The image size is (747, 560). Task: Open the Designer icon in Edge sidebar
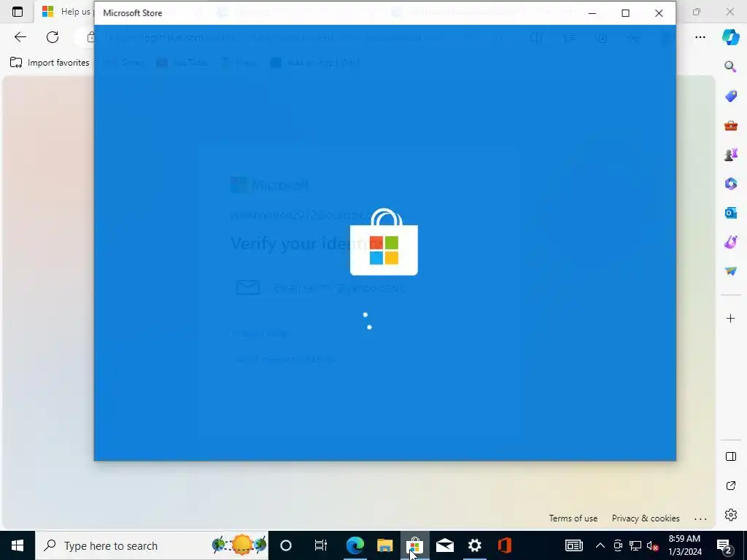pos(730,242)
